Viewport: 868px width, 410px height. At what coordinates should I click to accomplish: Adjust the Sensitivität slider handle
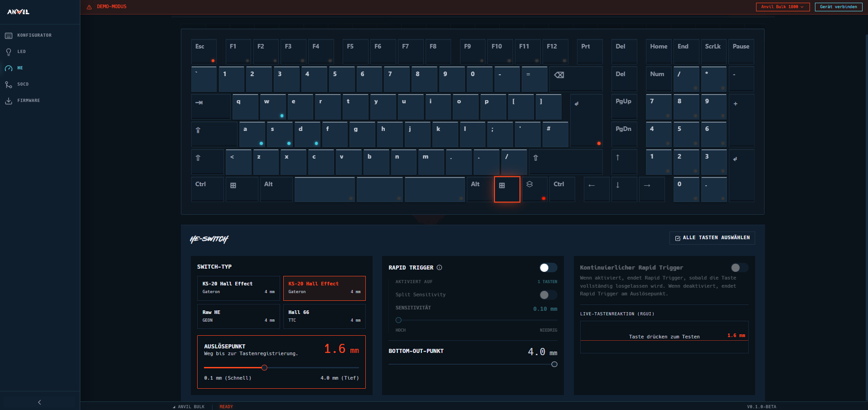(x=398, y=320)
